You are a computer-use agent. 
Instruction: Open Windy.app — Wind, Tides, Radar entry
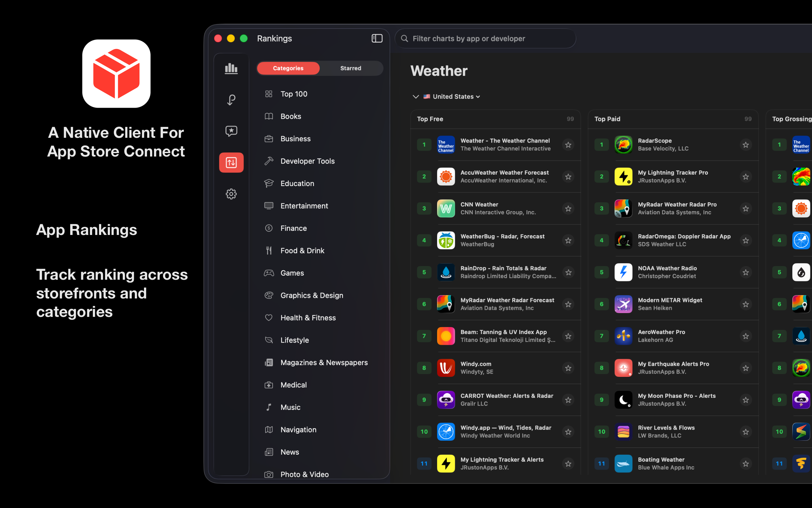[495, 432]
